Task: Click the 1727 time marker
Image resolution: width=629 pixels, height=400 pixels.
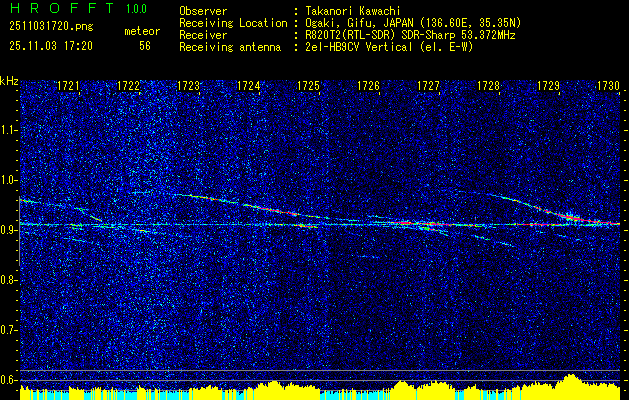Action: coord(428,85)
